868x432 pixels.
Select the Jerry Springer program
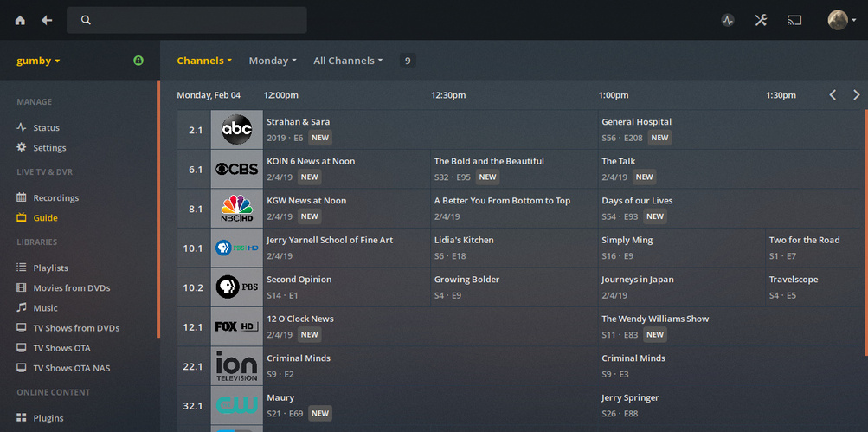pyautogui.click(x=730, y=405)
